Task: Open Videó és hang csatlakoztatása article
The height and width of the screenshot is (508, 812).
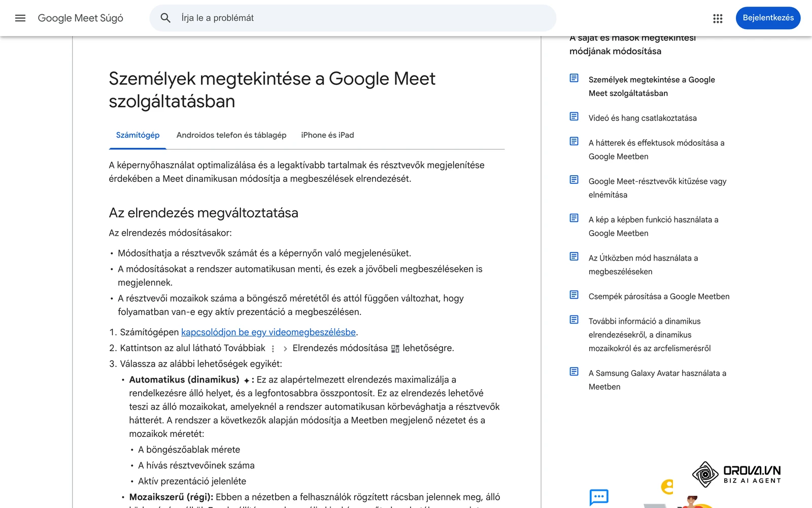Action: point(642,118)
